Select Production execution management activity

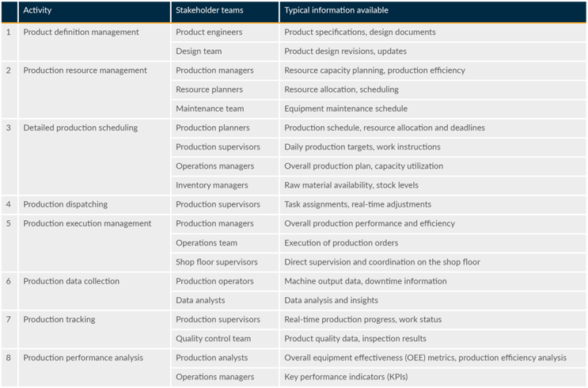[87, 223]
